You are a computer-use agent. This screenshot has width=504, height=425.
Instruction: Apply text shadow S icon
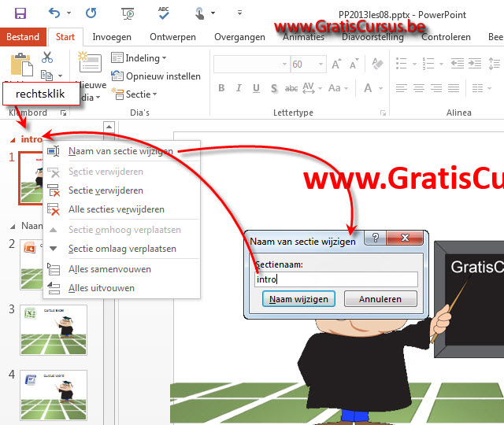click(x=274, y=88)
